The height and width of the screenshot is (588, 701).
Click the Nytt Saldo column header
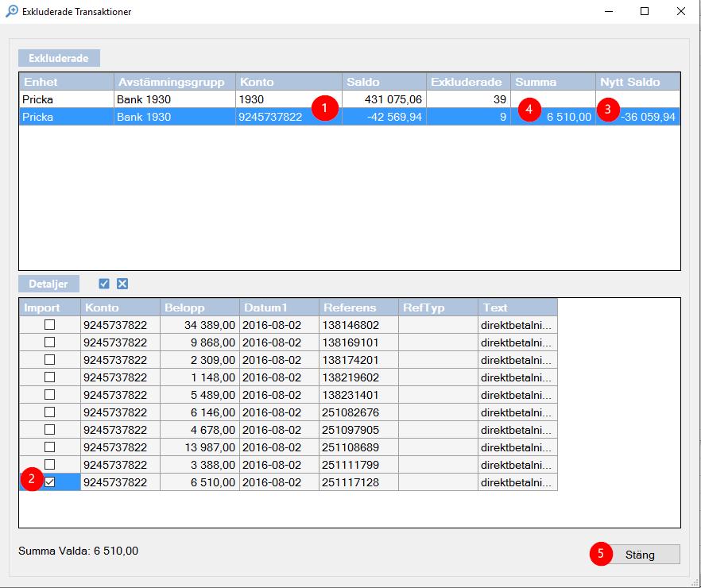638,82
